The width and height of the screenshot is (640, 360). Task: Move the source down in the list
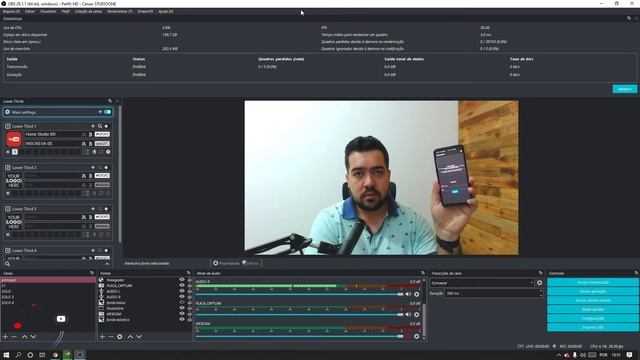(x=139, y=337)
